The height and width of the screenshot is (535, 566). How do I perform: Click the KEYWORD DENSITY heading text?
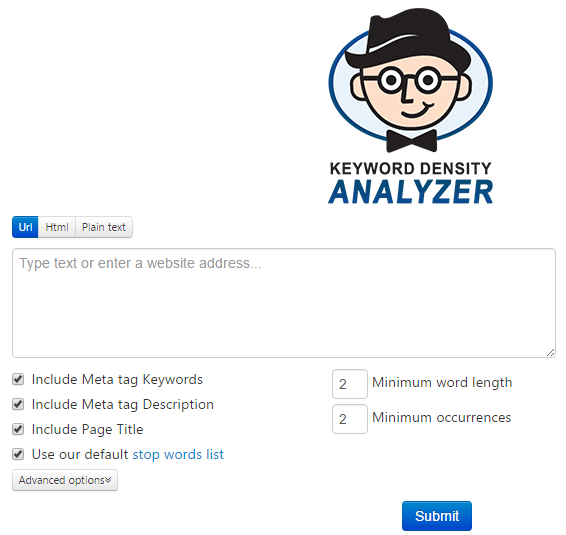click(410, 169)
